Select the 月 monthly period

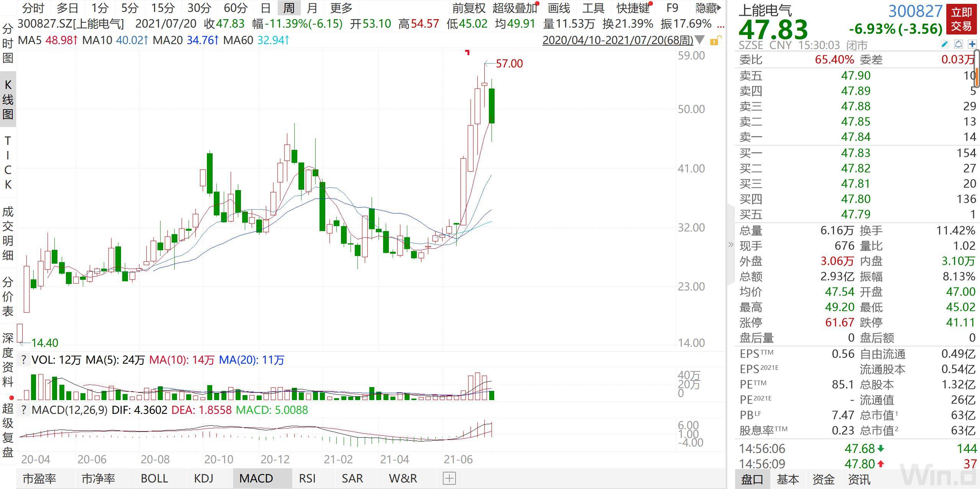312,8
